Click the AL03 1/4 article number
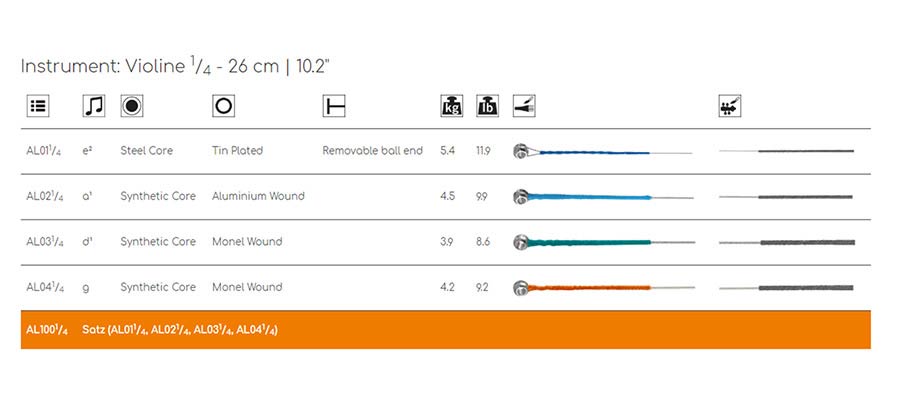 [x=45, y=242]
